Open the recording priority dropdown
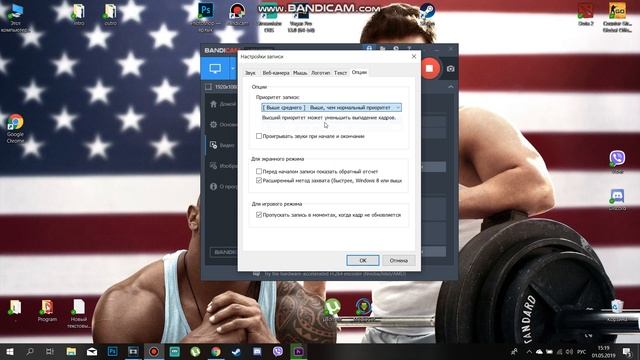This screenshot has height=360, width=640. tap(331, 107)
